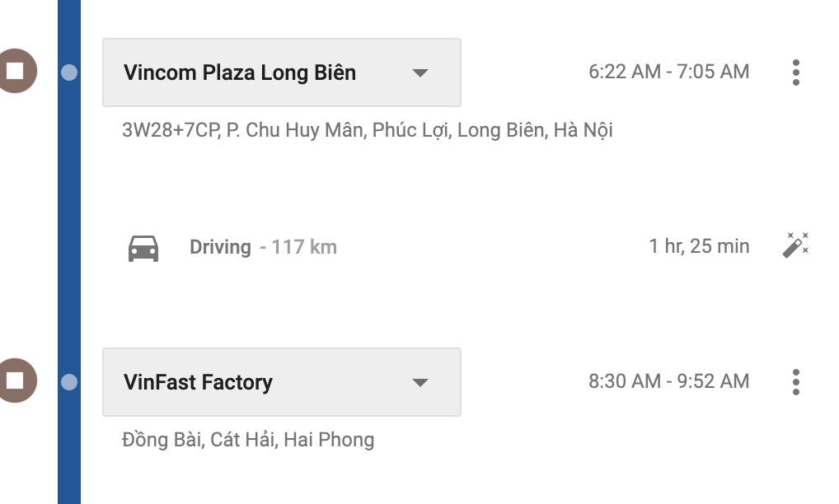Expand the arrow next to VinFast Factory
The height and width of the screenshot is (504, 839).
pos(420,382)
